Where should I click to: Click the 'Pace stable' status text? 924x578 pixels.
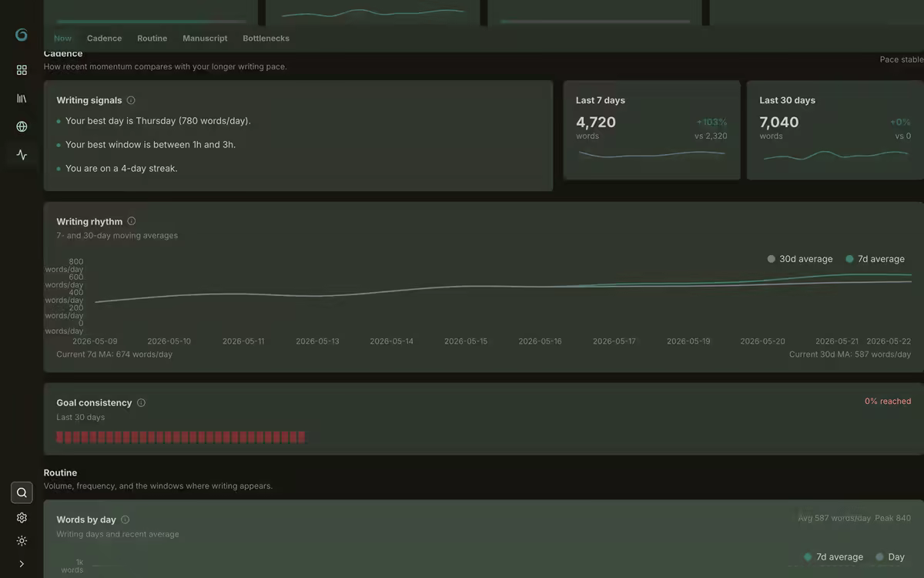tap(902, 59)
